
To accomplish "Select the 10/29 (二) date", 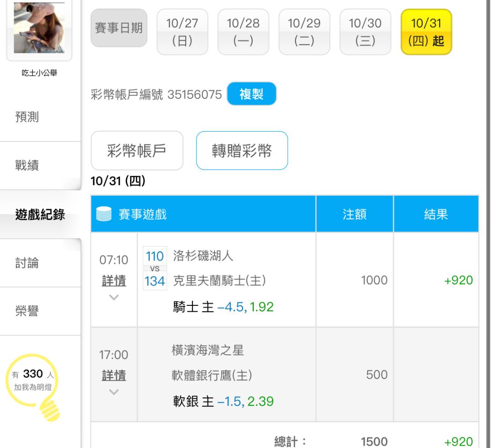I will (304, 32).
